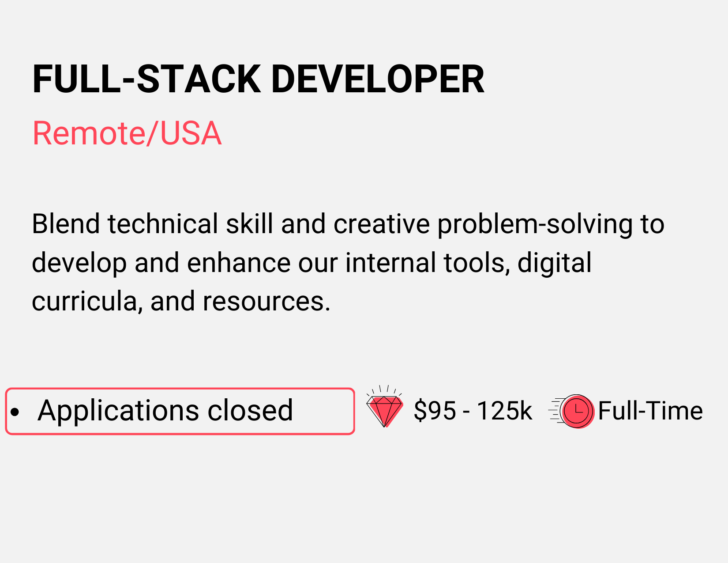Click "technical skill" in the description
728x563 pixels.
tap(190, 224)
